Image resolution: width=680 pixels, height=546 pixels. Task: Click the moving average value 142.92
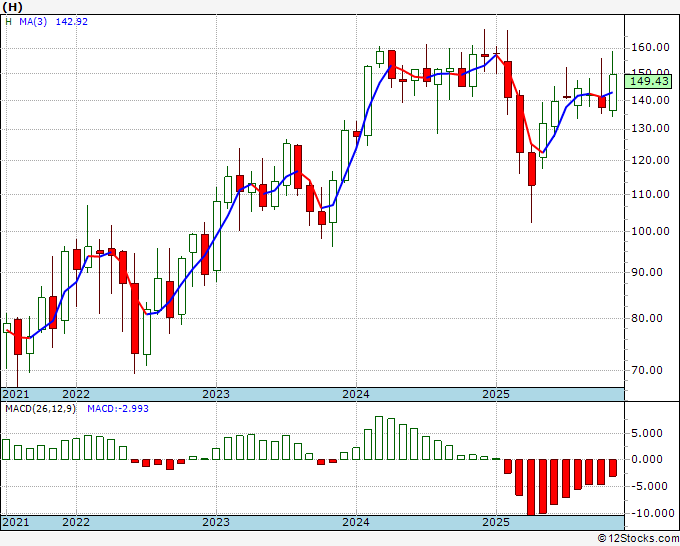click(72, 22)
